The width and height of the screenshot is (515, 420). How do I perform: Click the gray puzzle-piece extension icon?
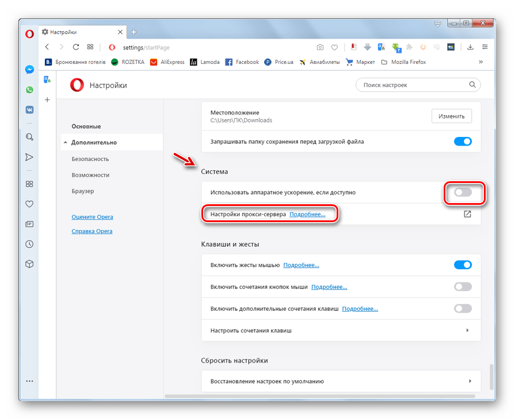coord(409,47)
